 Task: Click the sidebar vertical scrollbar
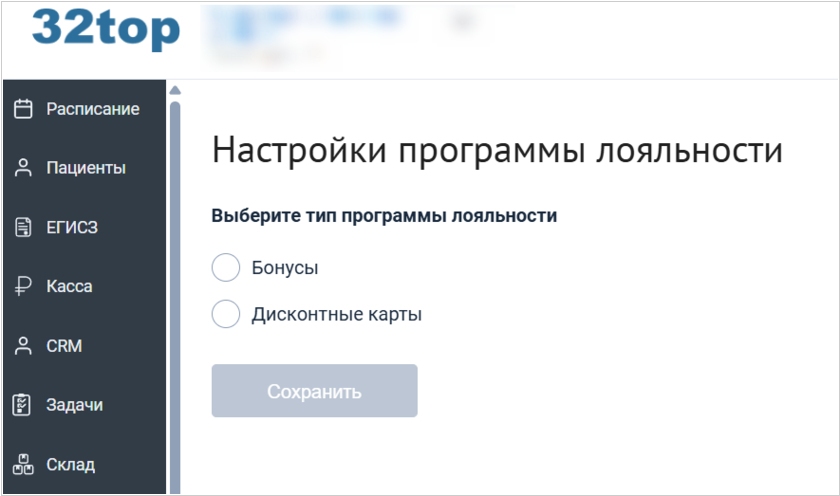175,290
